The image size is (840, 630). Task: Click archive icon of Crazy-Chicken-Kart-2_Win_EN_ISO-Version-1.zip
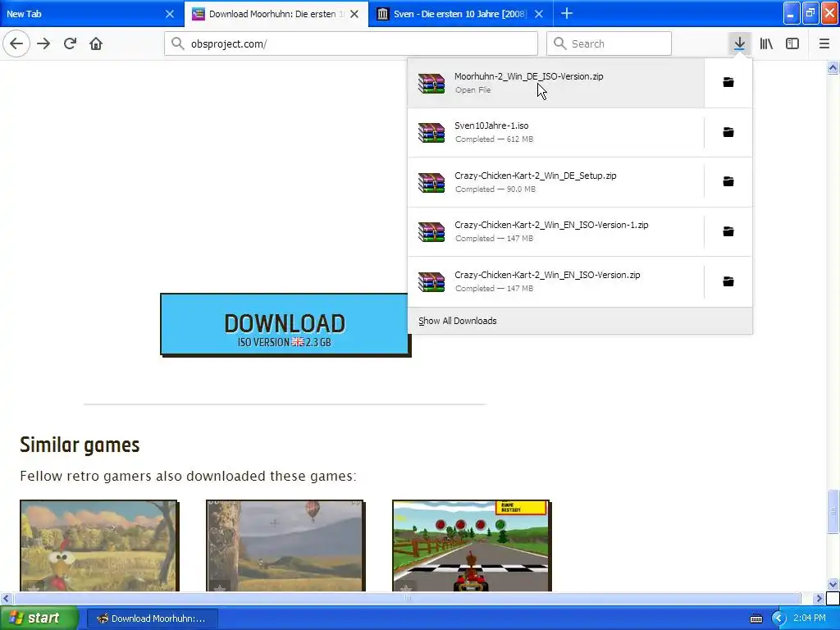tap(431, 231)
